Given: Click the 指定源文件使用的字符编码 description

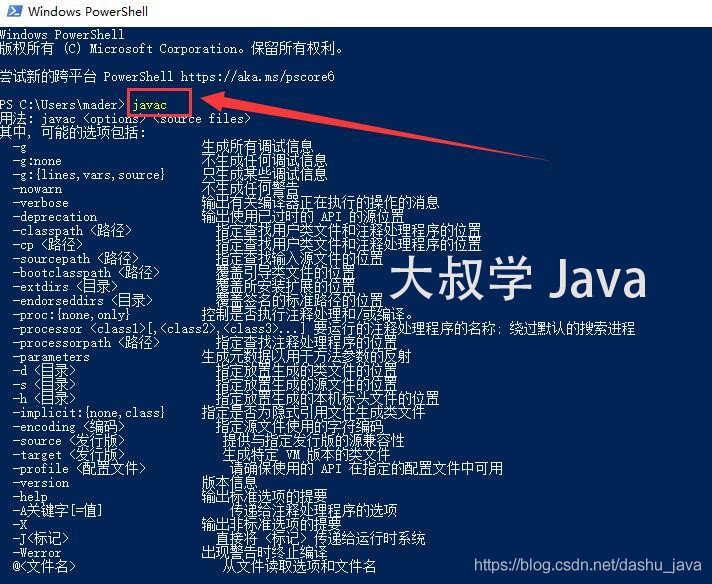Looking at the screenshot, I should 299,426.
